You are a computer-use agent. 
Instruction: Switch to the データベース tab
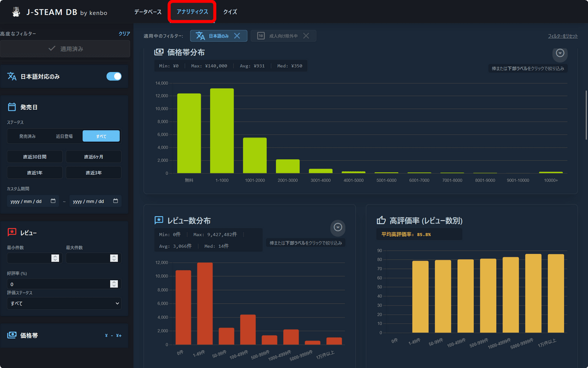(147, 12)
